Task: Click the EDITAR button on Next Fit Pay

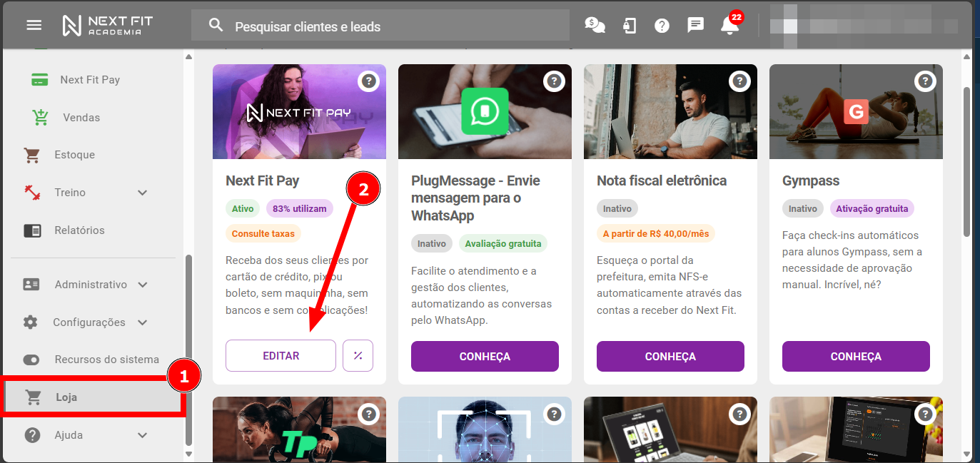Action: tap(281, 355)
